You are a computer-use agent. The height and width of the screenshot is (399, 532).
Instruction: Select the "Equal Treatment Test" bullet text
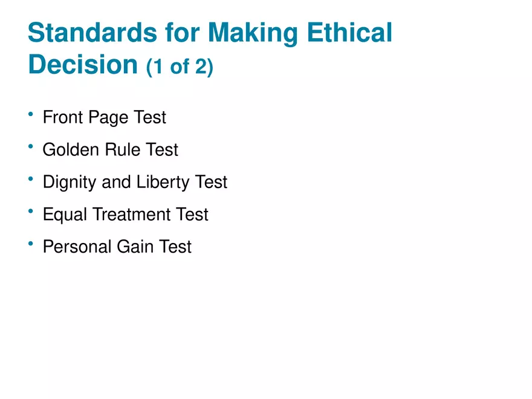(125, 214)
